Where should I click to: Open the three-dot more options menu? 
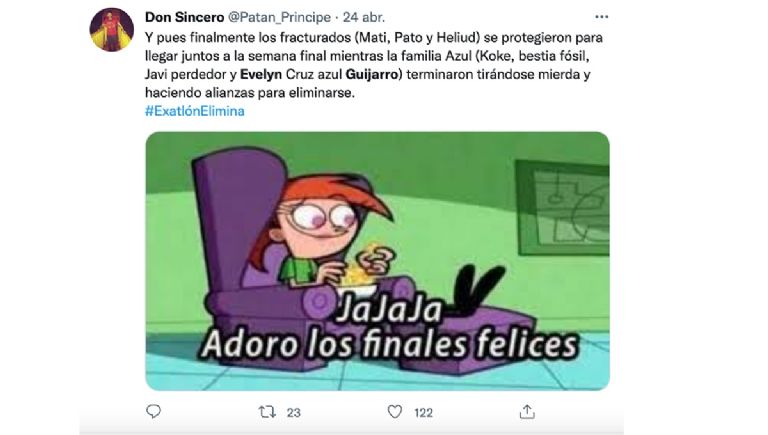tap(601, 17)
